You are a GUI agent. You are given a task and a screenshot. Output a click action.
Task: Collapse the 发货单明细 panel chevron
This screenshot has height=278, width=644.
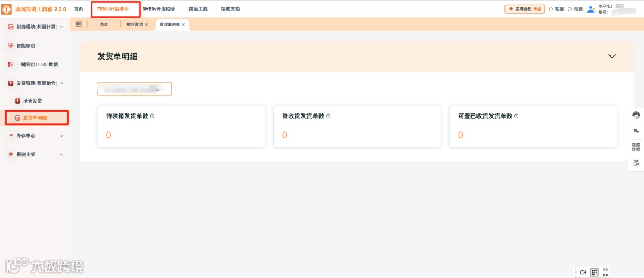pos(612,56)
